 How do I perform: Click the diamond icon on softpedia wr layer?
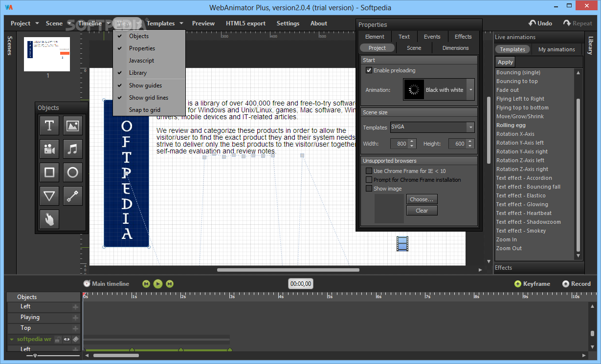(75, 339)
